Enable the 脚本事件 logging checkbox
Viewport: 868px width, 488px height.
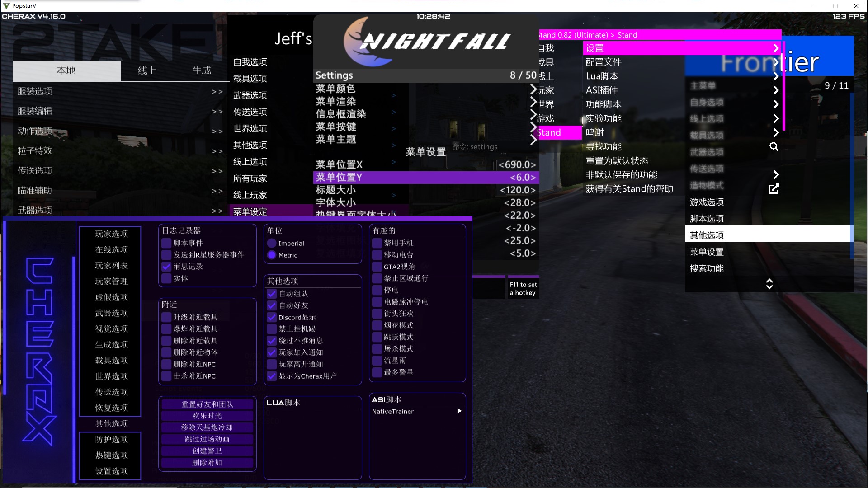166,243
